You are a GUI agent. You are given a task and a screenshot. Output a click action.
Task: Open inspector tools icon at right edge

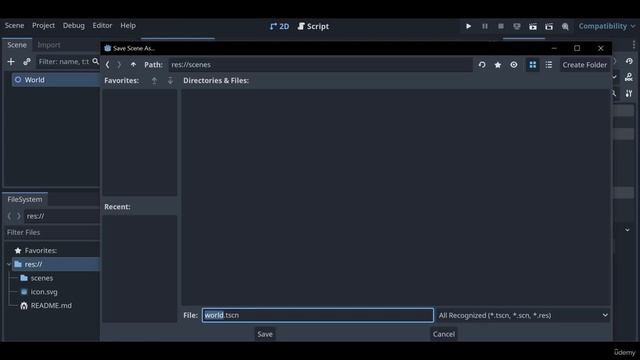629,93
